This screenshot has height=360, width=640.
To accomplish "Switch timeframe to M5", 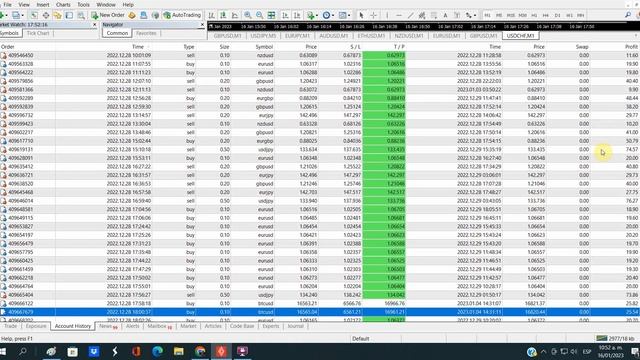I will [499, 16].
